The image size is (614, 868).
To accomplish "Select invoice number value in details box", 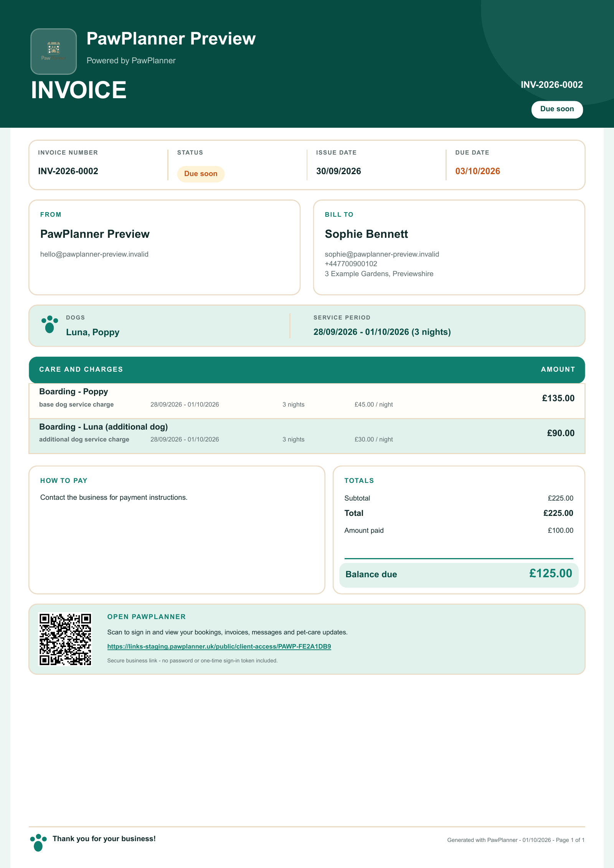I will point(68,171).
